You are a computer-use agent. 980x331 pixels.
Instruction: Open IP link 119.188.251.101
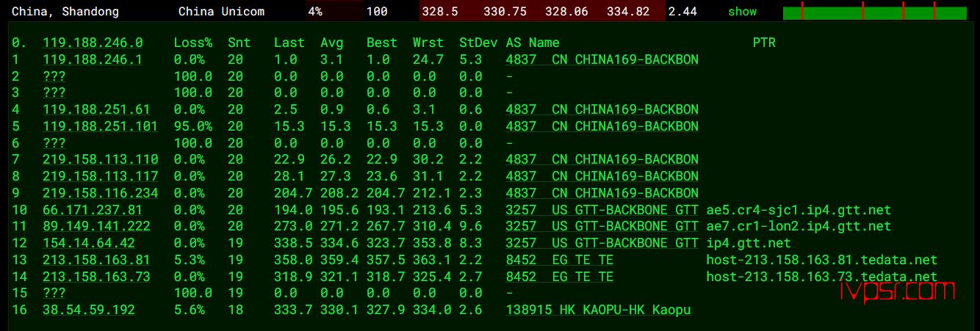100,126
